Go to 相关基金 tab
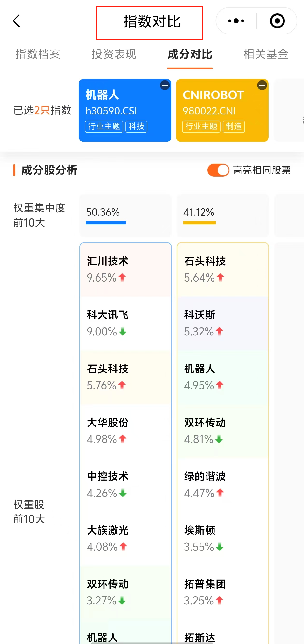 tap(266, 54)
